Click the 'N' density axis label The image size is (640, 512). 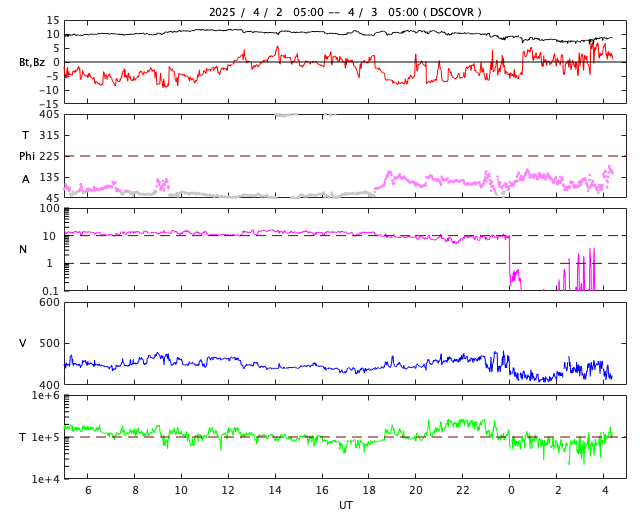23,249
